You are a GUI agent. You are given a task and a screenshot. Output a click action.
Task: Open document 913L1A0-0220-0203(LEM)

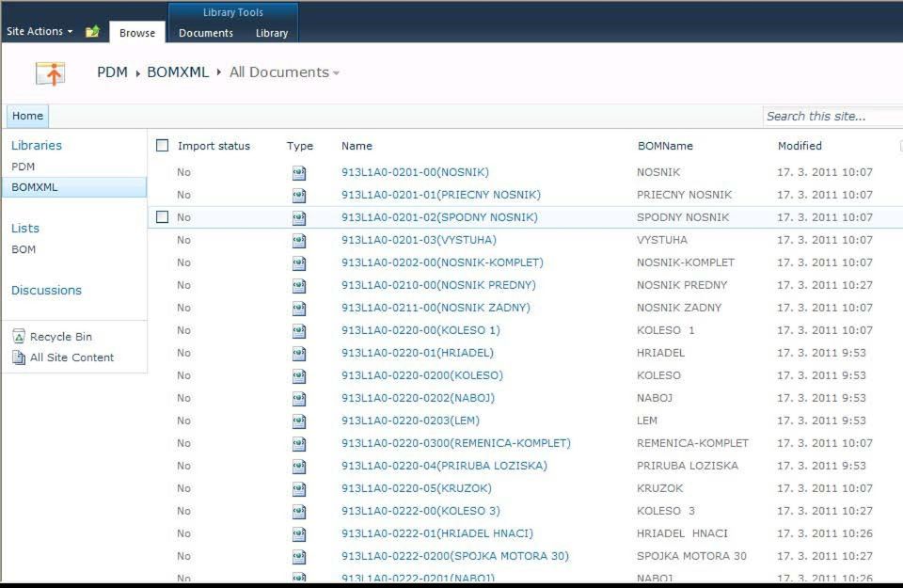coord(411,421)
